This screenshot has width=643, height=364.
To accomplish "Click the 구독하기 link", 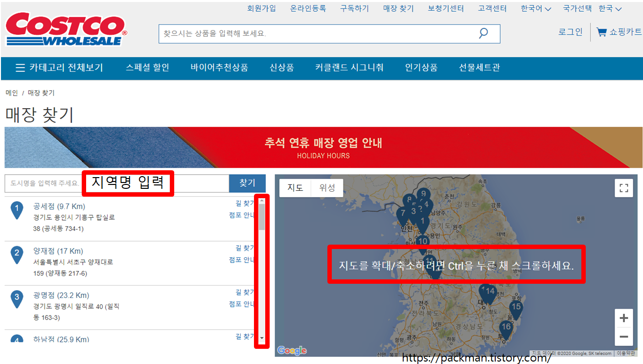I will tap(355, 8).
